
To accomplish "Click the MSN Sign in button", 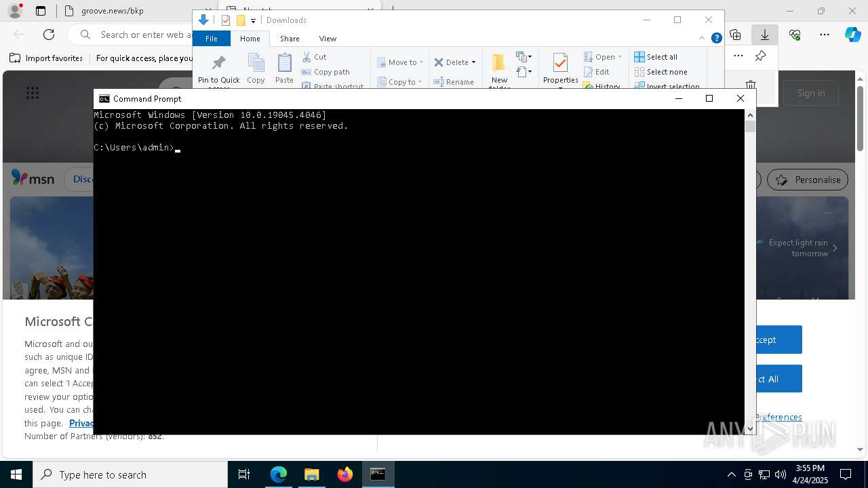I will (x=811, y=93).
